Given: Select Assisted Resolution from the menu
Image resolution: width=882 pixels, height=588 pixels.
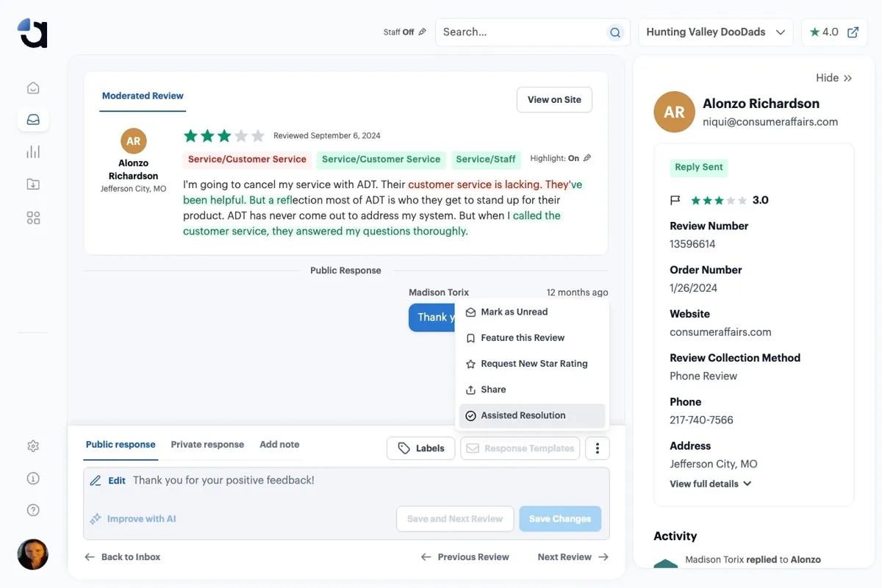Looking at the screenshot, I should (532, 415).
